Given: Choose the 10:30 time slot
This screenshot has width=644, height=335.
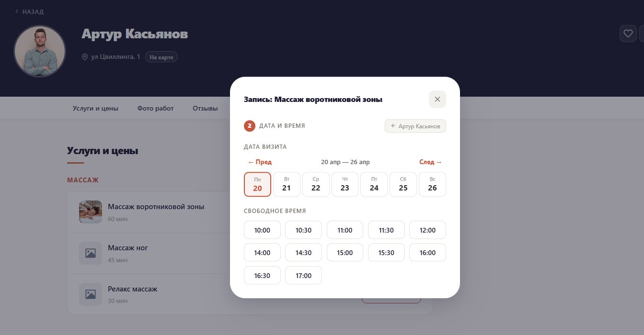Looking at the screenshot, I should (303, 230).
